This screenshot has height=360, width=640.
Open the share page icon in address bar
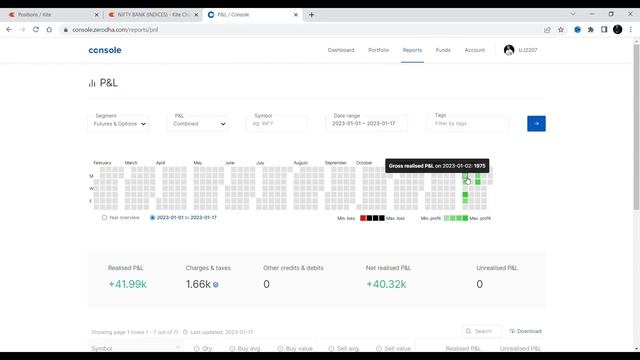point(547,29)
